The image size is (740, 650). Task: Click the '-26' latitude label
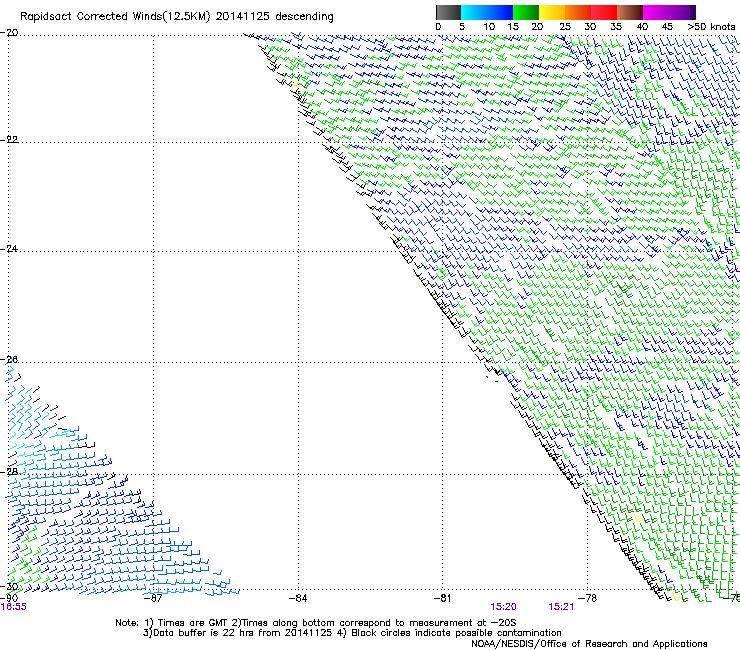click(x=9, y=360)
